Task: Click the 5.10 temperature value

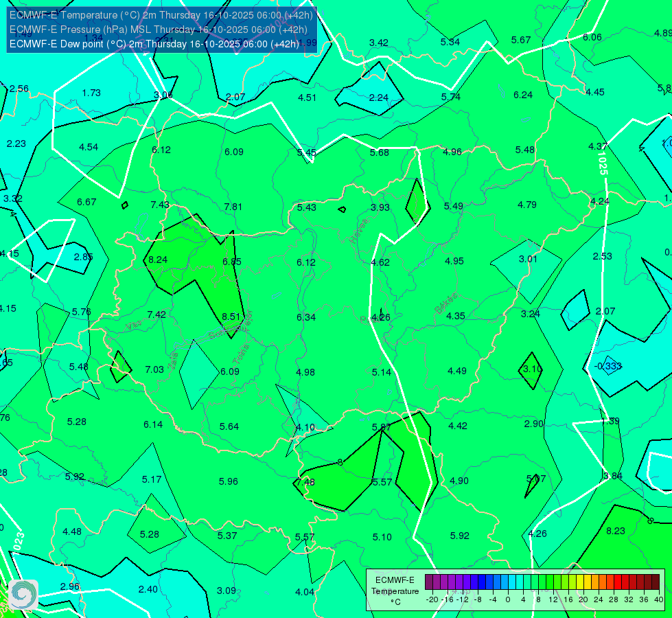Action: coord(382,536)
